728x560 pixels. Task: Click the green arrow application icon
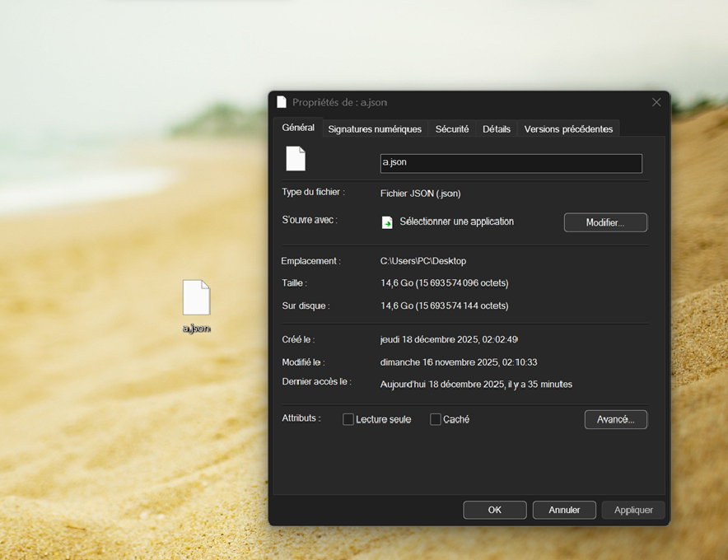(387, 222)
